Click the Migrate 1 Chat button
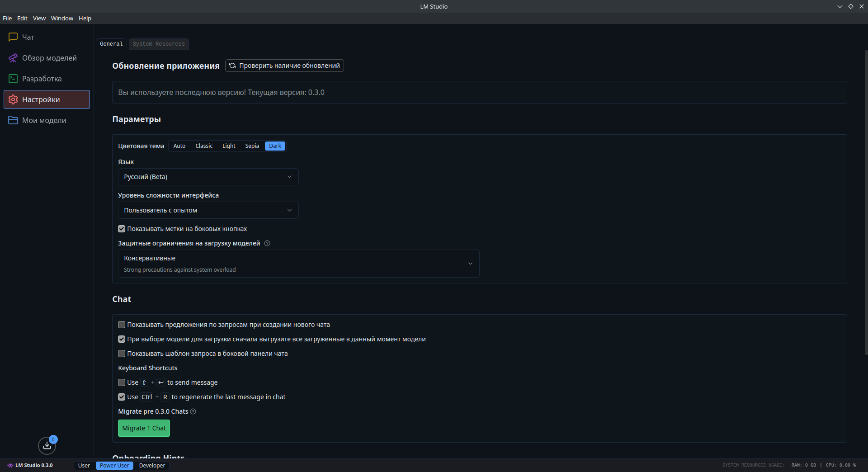 pos(144,428)
